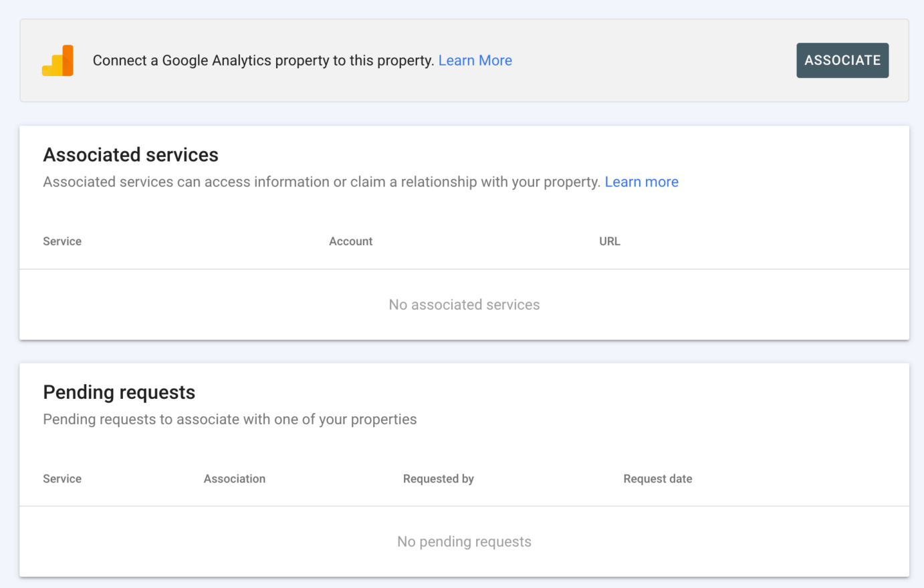
Task: Open the Learn More link about connecting Analytics
Action: [475, 60]
